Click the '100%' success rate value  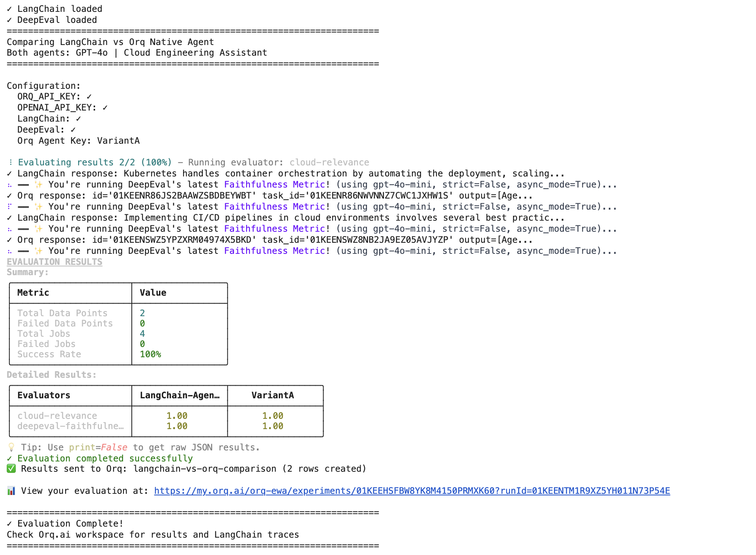[150, 354]
